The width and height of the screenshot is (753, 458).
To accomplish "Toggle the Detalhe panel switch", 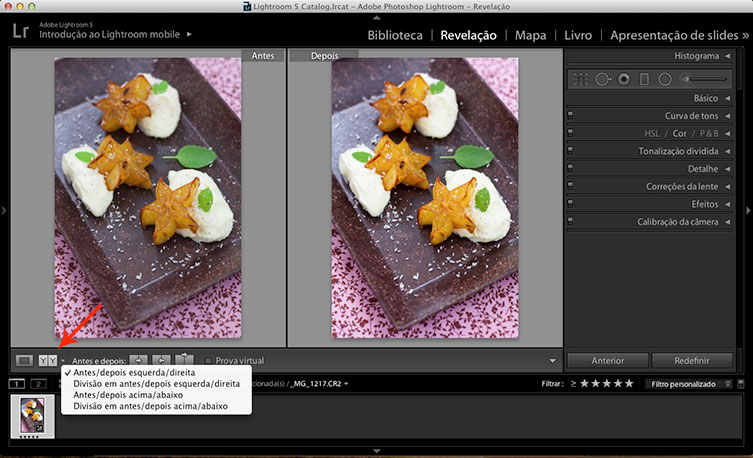I will coord(570,169).
